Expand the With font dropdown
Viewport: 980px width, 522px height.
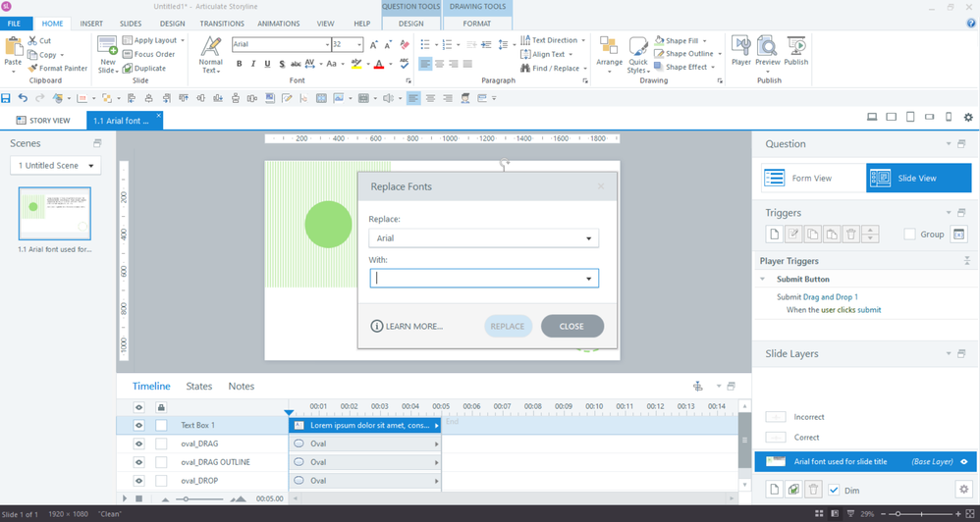coord(589,279)
